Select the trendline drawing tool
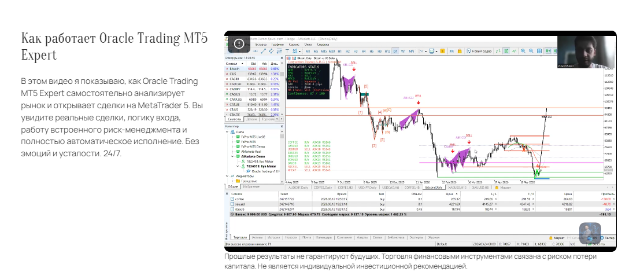This screenshot has height=279, width=644. tap(263, 51)
